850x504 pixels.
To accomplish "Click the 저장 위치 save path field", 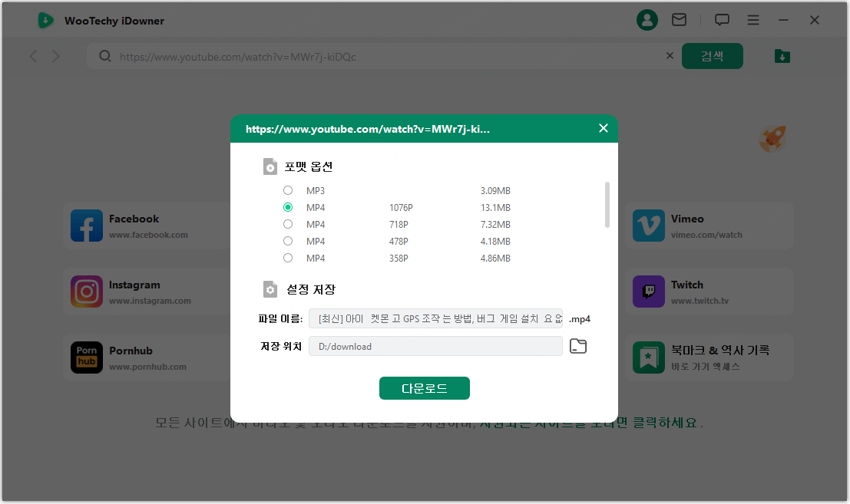I will 435,347.
